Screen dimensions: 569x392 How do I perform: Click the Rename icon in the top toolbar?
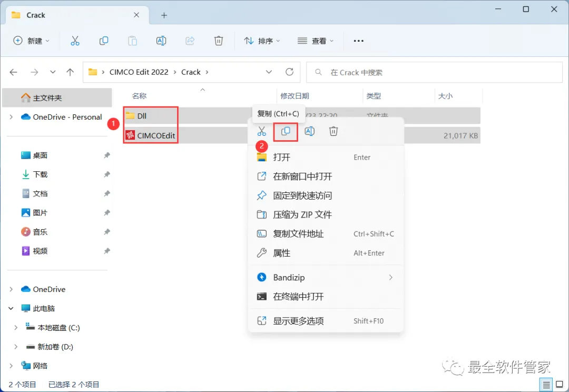pyautogui.click(x=161, y=41)
